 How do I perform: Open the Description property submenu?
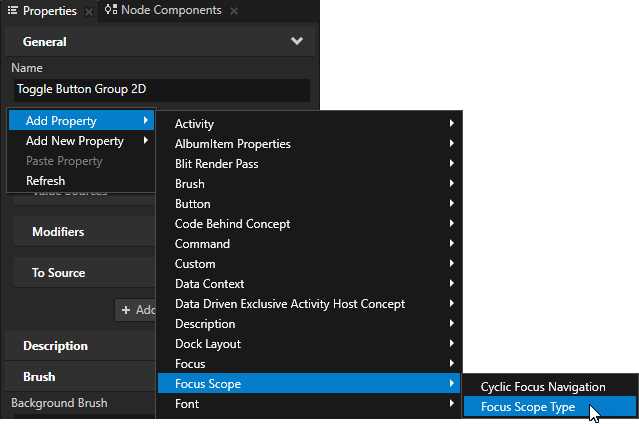[x=309, y=323]
